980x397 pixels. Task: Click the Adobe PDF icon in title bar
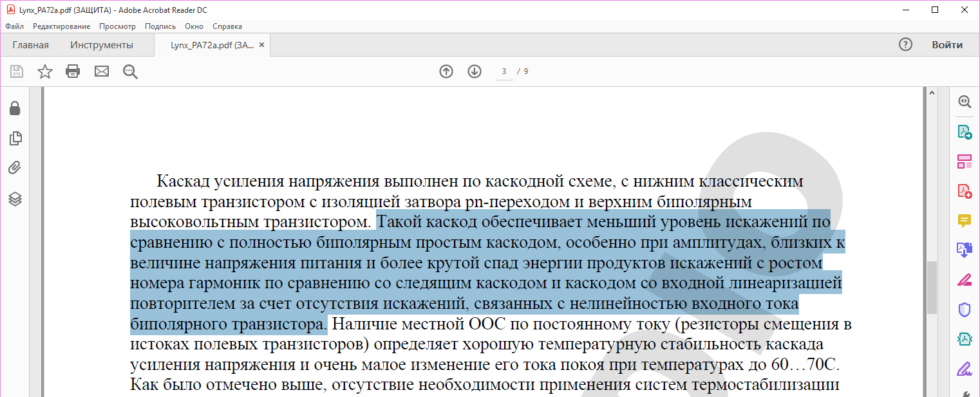(10, 10)
